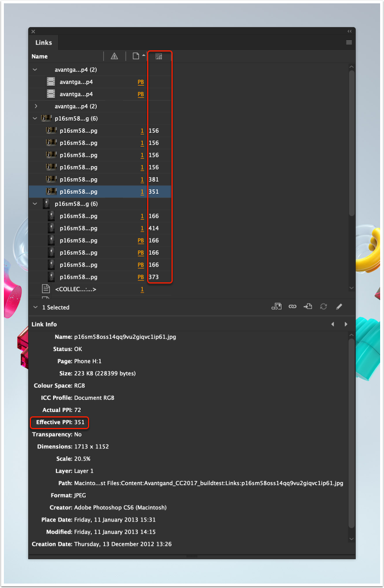Screen dimensions: 384x588
Task: Click the up scroll arrow of the Link Info pane
Action: click(351, 335)
